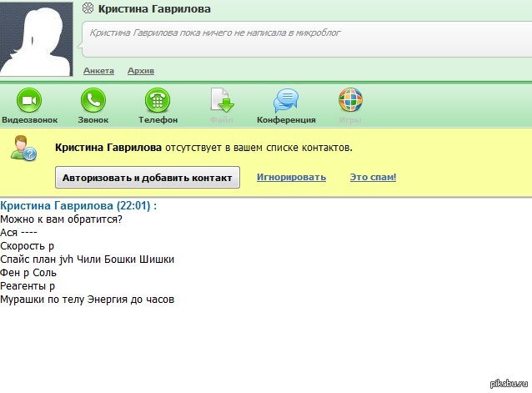Click the Игнорировать link
This screenshot has width=532, height=393.
point(291,177)
